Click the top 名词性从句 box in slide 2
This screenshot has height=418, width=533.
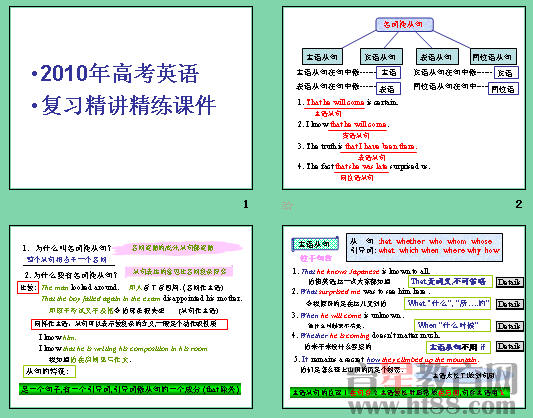coord(404,24)
